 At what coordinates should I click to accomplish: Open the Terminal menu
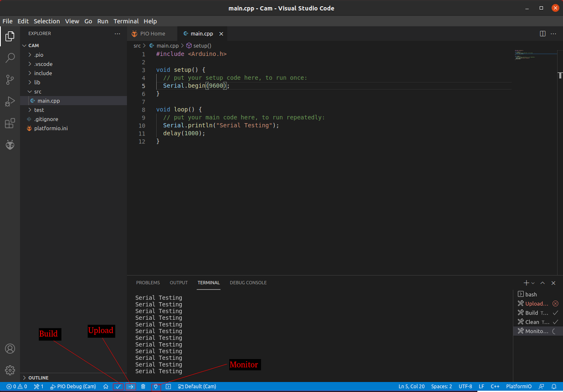(126, 21)
